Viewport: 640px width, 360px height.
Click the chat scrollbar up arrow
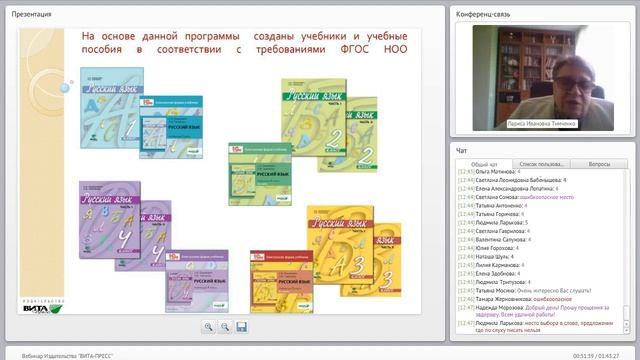(627, 324)
